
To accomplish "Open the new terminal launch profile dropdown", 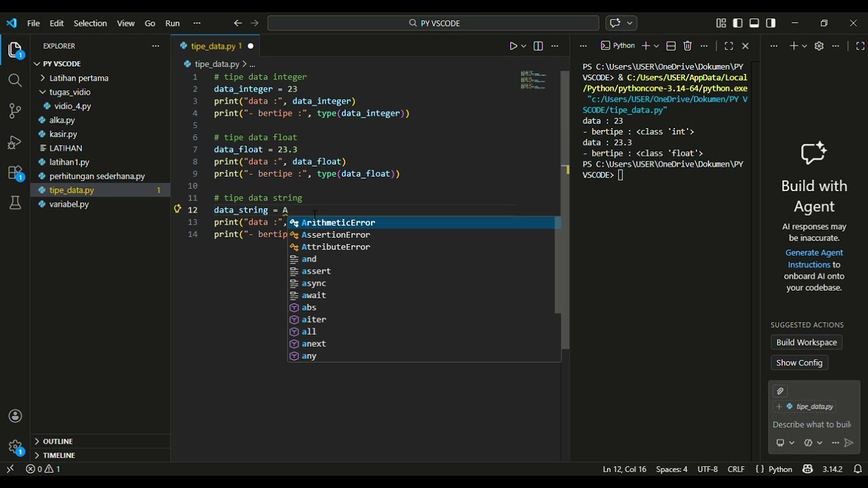I will (656, 46).
